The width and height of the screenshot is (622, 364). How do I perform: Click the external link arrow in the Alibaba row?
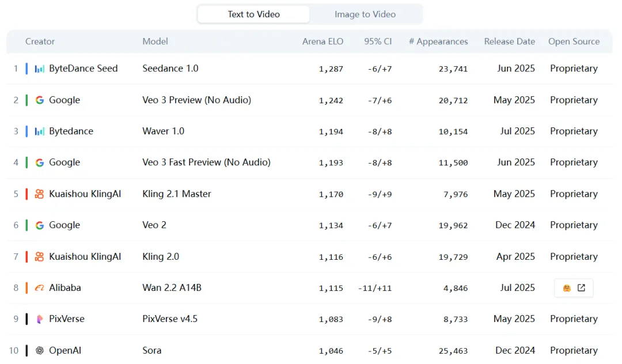click(581, 288)
